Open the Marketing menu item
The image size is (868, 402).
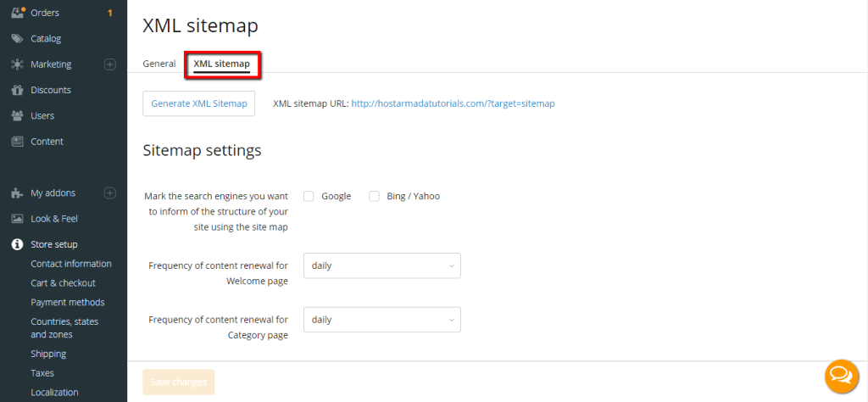tap(51, 64)
